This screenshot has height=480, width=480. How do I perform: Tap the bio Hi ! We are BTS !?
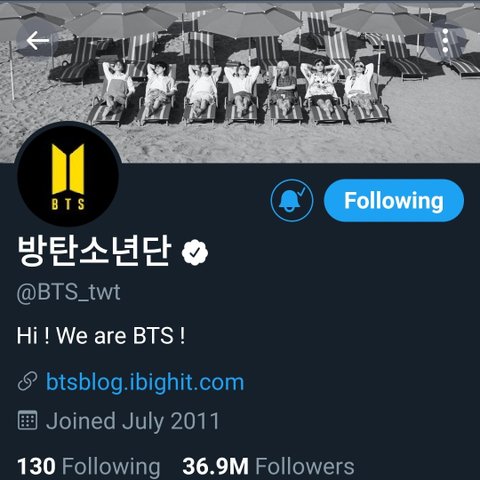pos(101,335)
